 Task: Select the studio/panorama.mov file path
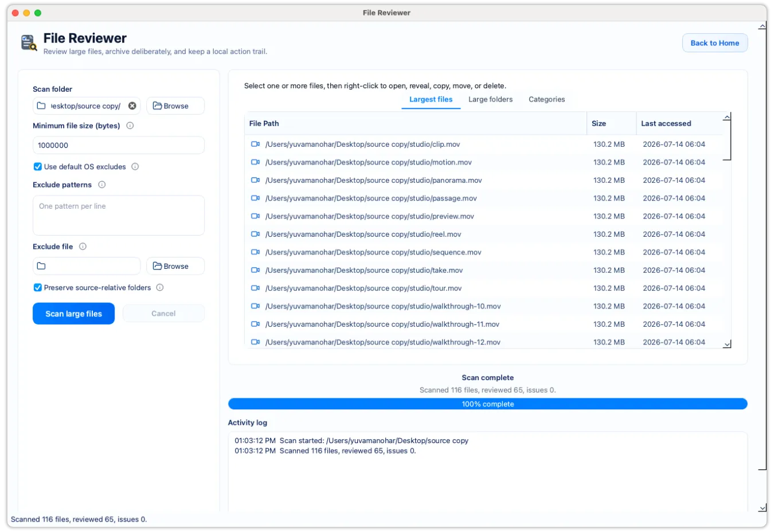tap(373, 180)
